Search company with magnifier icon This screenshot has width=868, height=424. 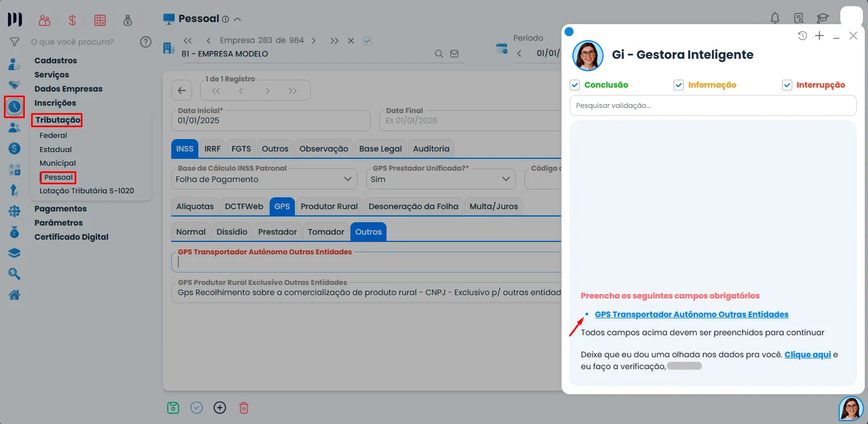point(439,54)
